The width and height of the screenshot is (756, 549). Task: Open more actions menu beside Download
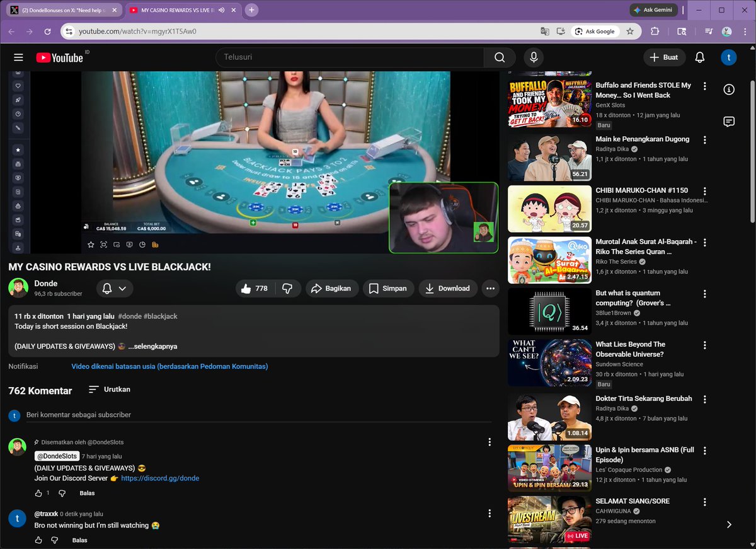490,289
